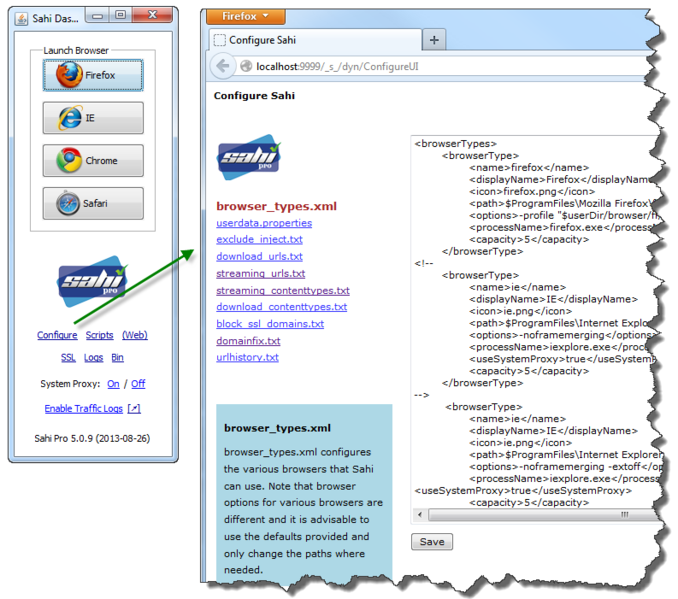Click Enable Traffic Logs link
The image size is (678, 599).
84,409
